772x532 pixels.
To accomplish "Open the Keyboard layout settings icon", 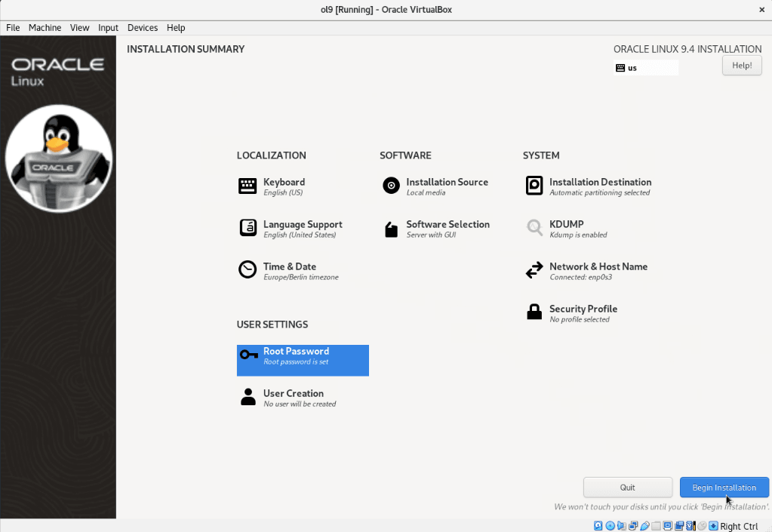I will tap(248, 186).
